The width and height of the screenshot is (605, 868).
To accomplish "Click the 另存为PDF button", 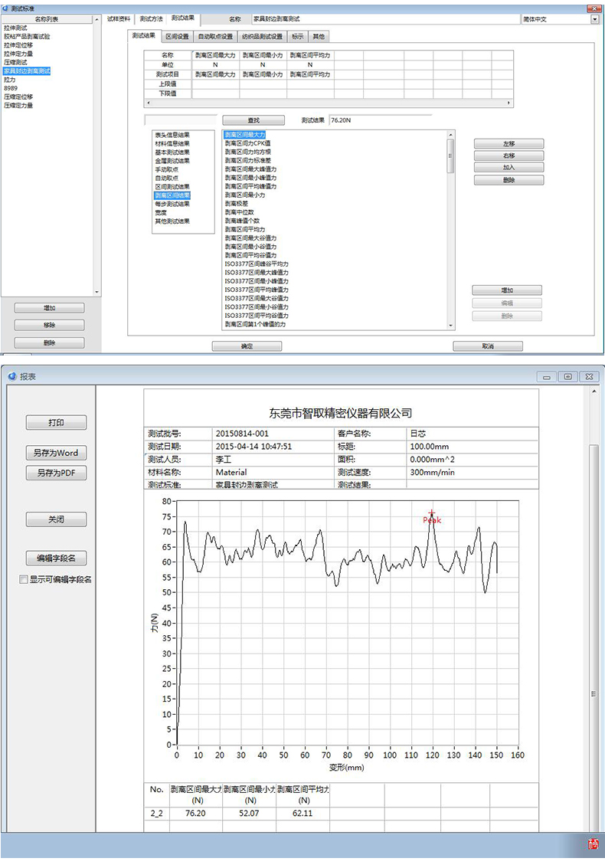I will point(56,473).
